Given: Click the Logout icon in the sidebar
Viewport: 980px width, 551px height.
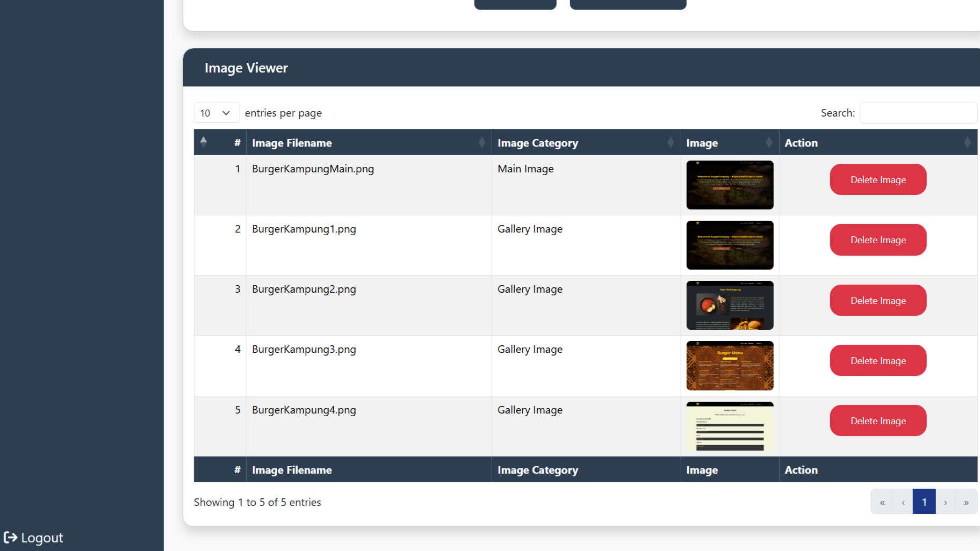Looking at the screenshot, I should (x=10, y=538).
